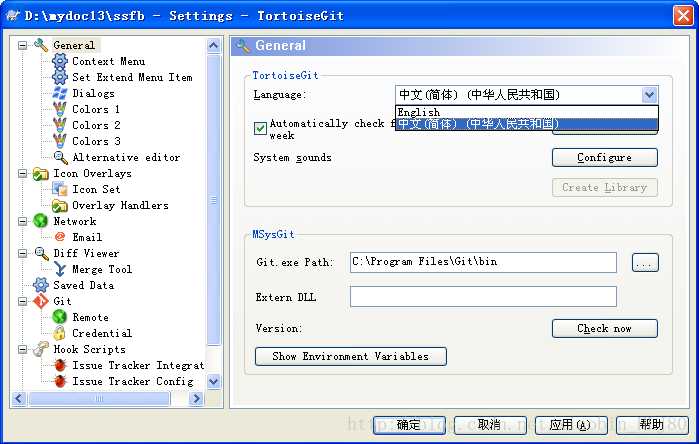Image resolution: width=699 pixels, height=444 pixels.
Task: Click the Context Menu gear icon
Action: [x=60, y=61]
